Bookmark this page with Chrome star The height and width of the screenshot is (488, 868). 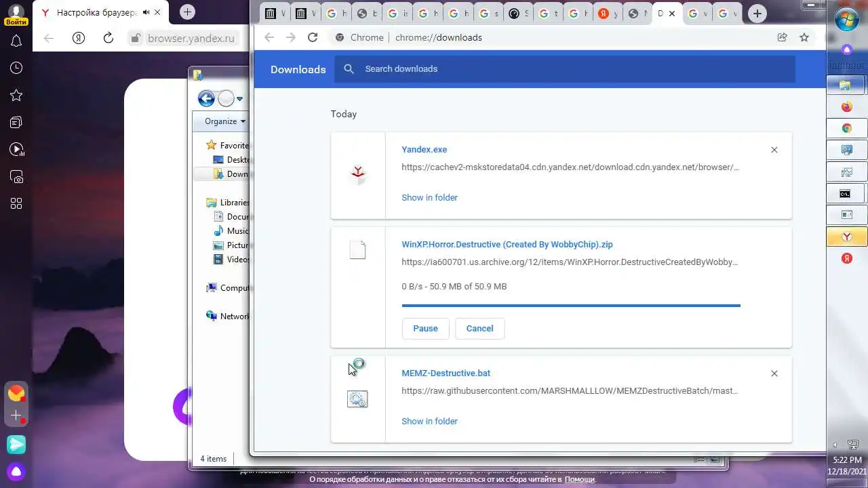804,37
